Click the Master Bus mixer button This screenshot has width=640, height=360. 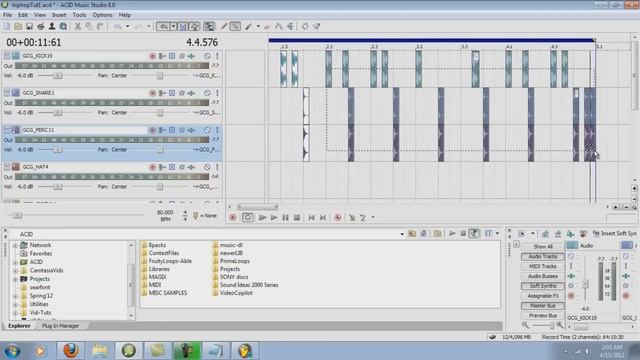click(x=543, y=305)
